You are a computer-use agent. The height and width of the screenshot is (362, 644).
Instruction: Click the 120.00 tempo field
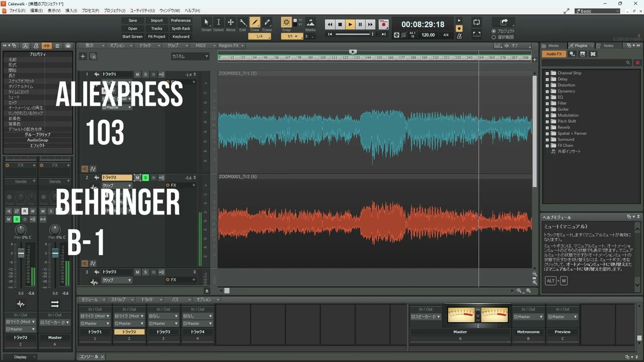428,35
